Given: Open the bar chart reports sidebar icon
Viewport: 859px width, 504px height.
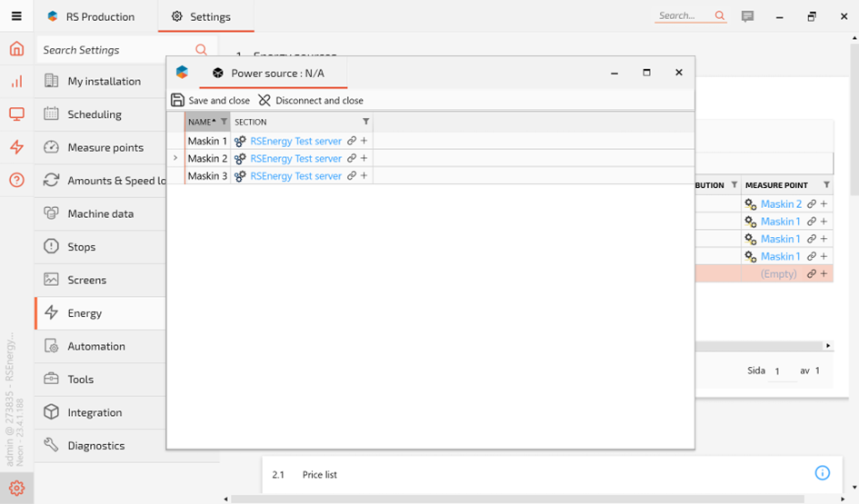Looking at the screenshot, I should (16, 82).
